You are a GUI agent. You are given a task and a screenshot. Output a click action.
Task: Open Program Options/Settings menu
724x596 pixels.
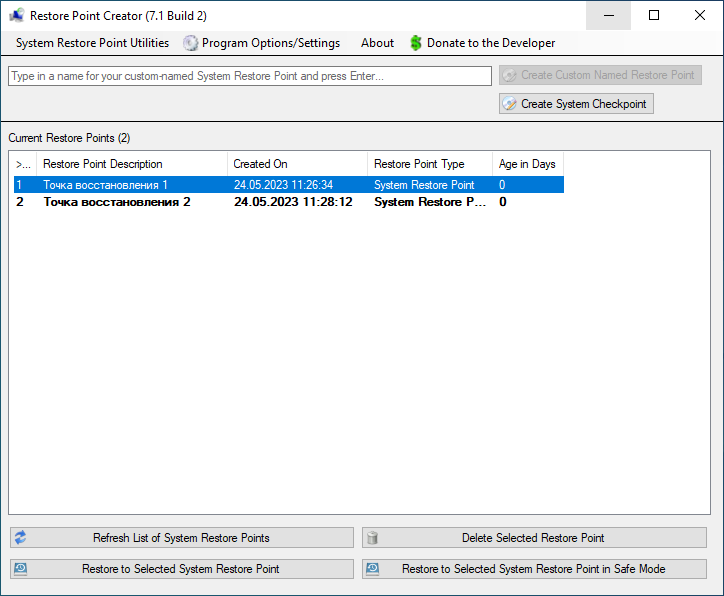click(262, 43)
